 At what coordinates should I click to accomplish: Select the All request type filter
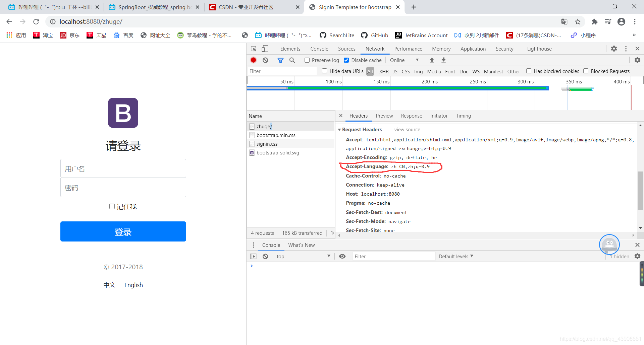coord(370,71)
